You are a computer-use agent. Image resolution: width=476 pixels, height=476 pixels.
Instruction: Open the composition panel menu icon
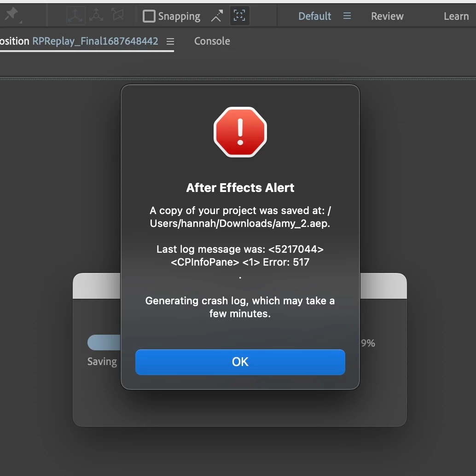(x=170, y=41)
